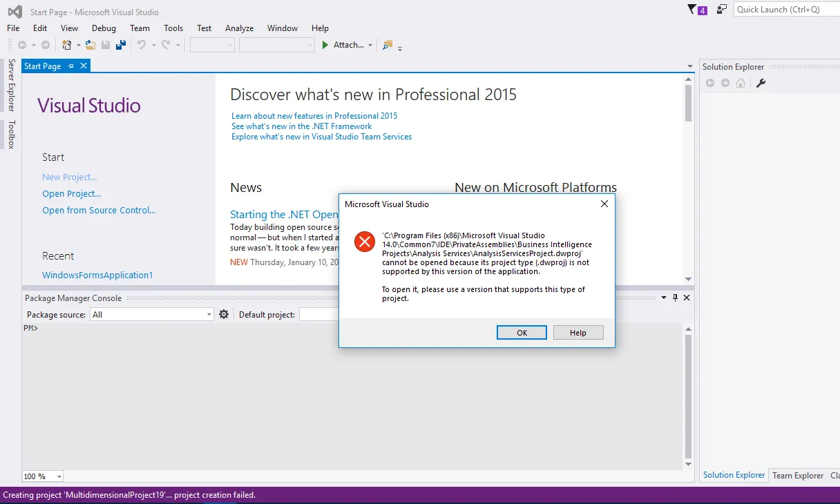Image resolution: width=840 pixels, height=504 pixels.
Task: Open Solution Explorer Properties wrench icon
Action: [x=761, y=83]
